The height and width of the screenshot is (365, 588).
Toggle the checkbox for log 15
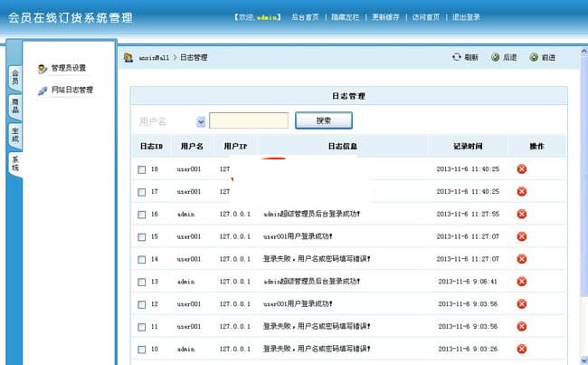[x=142, y=237]
